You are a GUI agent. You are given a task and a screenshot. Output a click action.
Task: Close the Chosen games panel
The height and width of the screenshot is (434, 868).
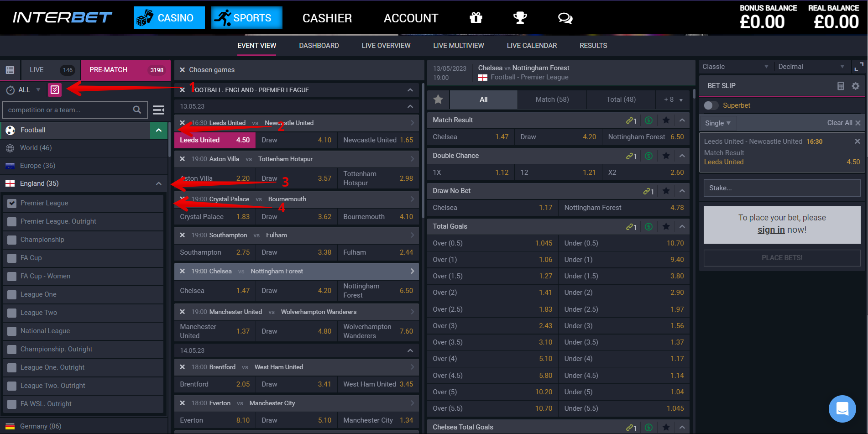point(182,70)
